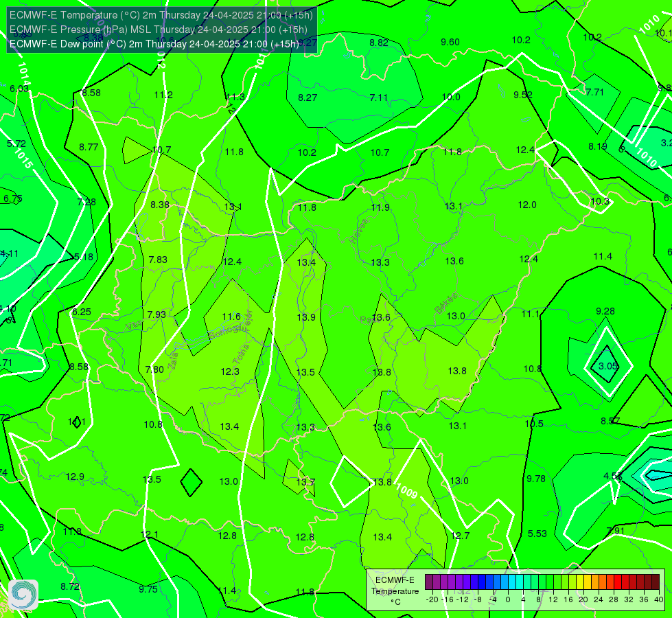Click the 8.72 temperature value
This screenshot has width=672, height=618.
point(69,586)
